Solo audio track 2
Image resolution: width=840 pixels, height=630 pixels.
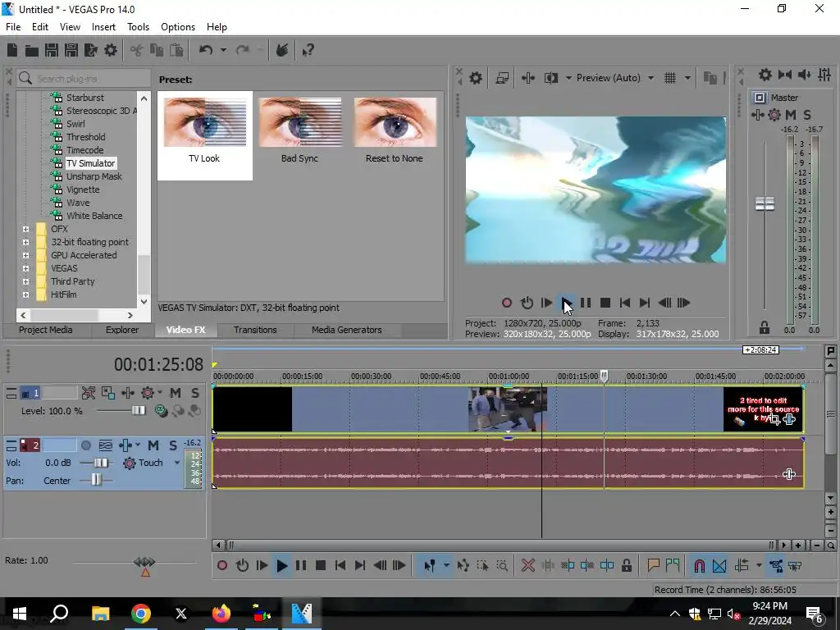(x=172, y=445)
